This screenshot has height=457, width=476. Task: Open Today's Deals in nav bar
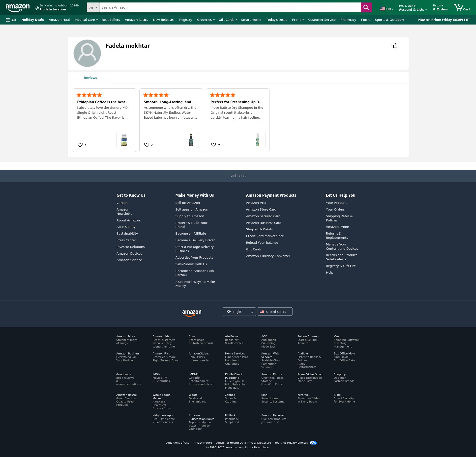coord(276,20)
